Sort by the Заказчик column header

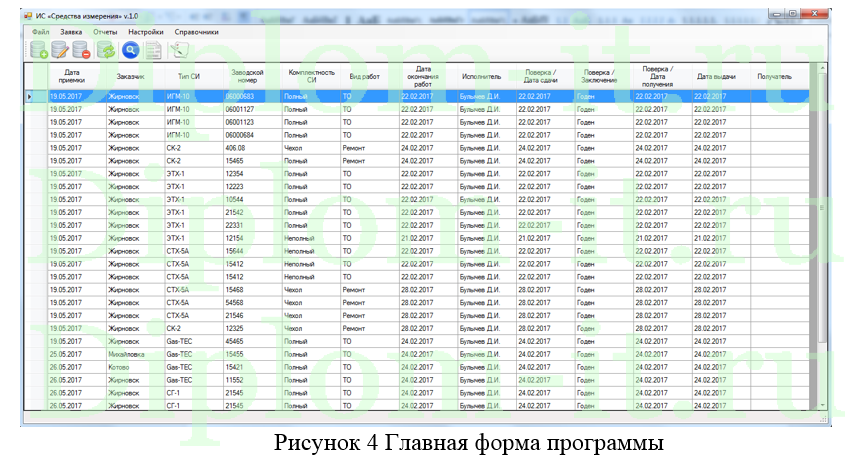[x=131, y=76]
